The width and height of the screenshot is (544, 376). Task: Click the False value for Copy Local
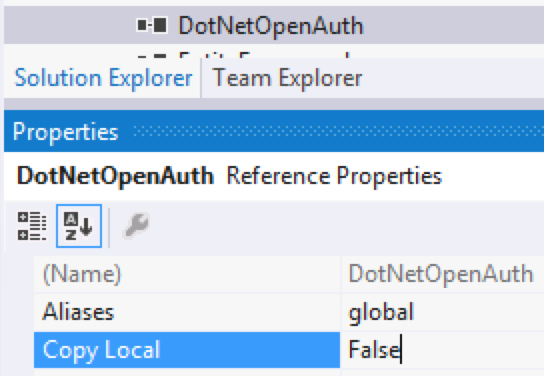(443, 350)
